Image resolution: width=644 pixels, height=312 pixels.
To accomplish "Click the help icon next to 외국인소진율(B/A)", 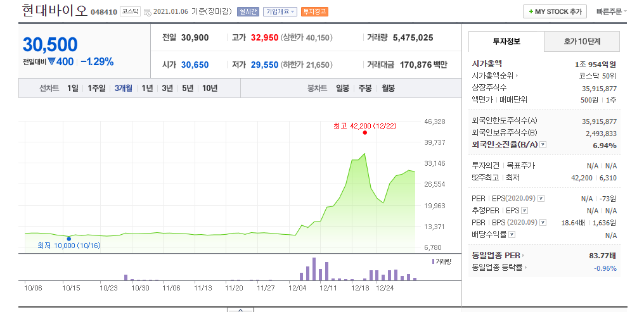I will [x=543, y=145].
